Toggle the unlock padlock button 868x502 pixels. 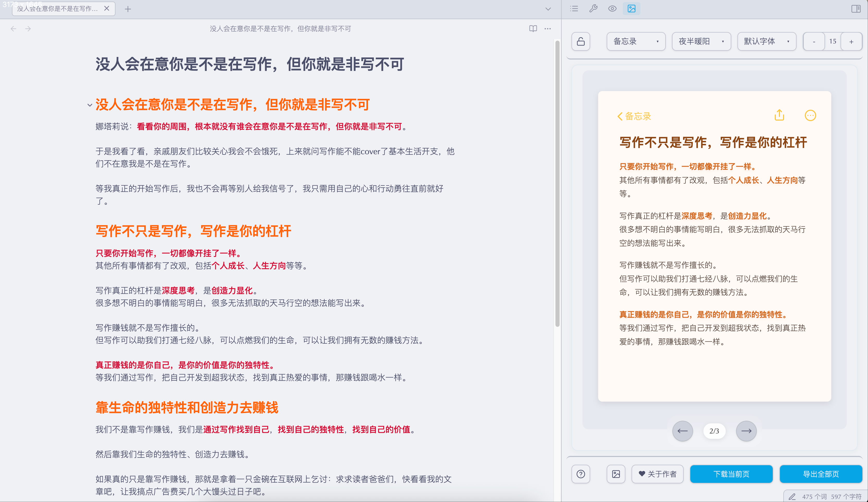tap(581, 41)
